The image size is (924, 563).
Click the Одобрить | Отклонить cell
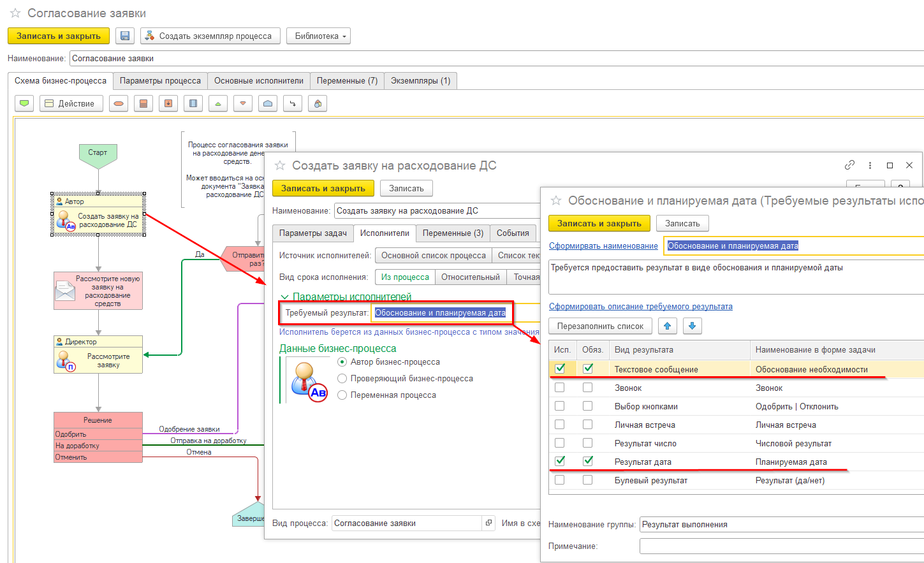tap(837, 406)
